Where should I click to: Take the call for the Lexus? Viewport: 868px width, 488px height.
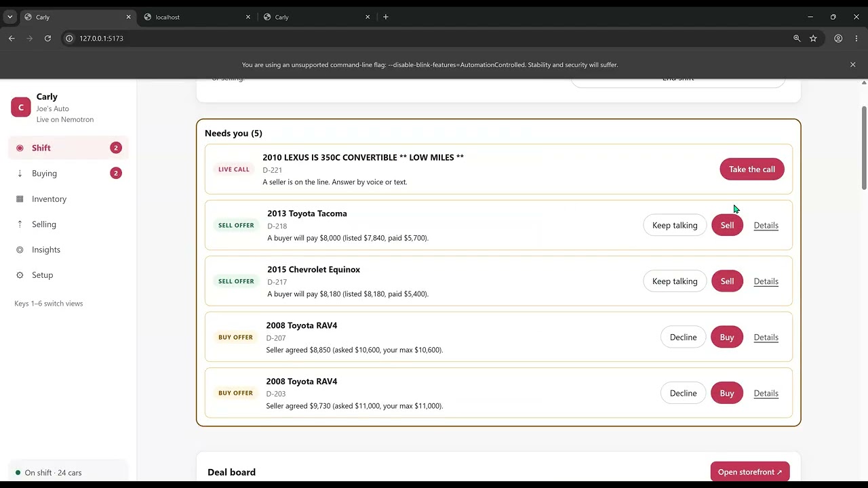click(752, 169)
